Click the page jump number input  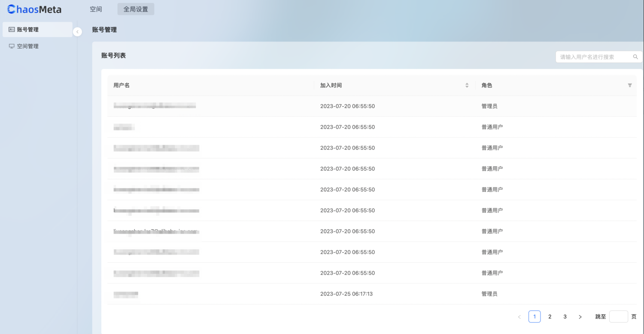(618, 317)
